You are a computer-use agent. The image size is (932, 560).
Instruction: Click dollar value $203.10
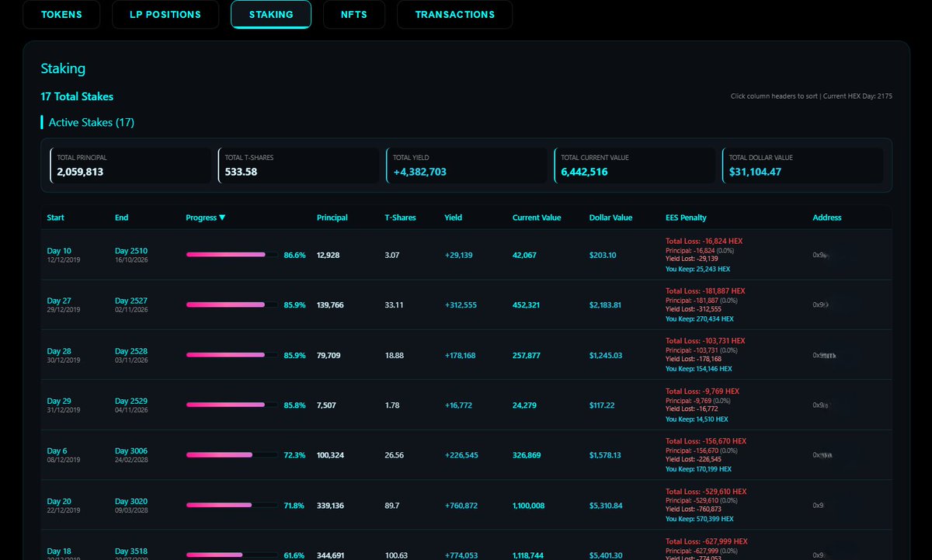point(603,255)
